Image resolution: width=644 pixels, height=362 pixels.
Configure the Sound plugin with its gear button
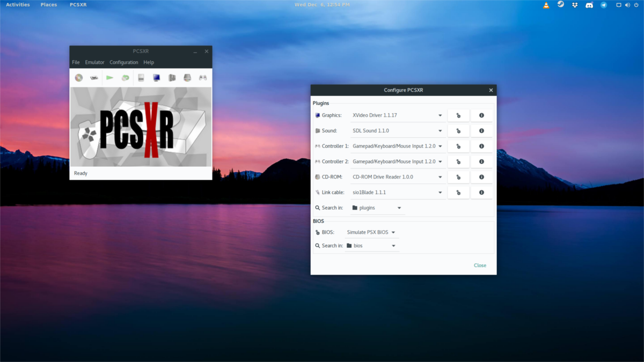pos(458,131)
